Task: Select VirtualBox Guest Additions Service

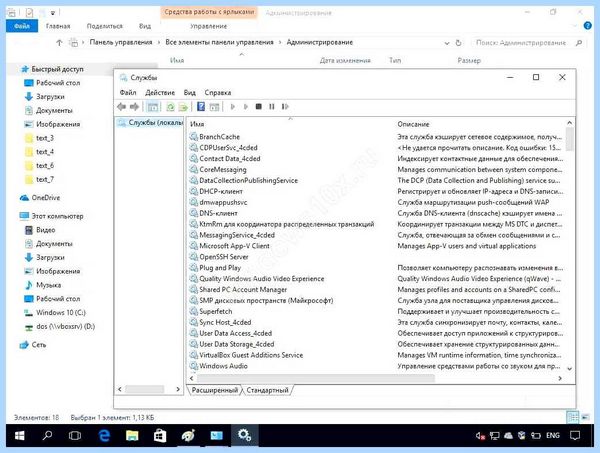Action: (251, 355)
